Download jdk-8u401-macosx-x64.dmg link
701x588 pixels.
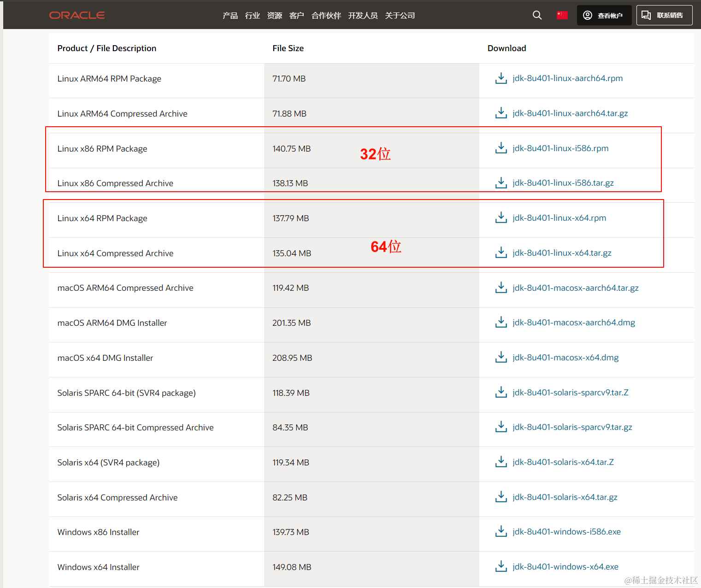click(566, 358)
